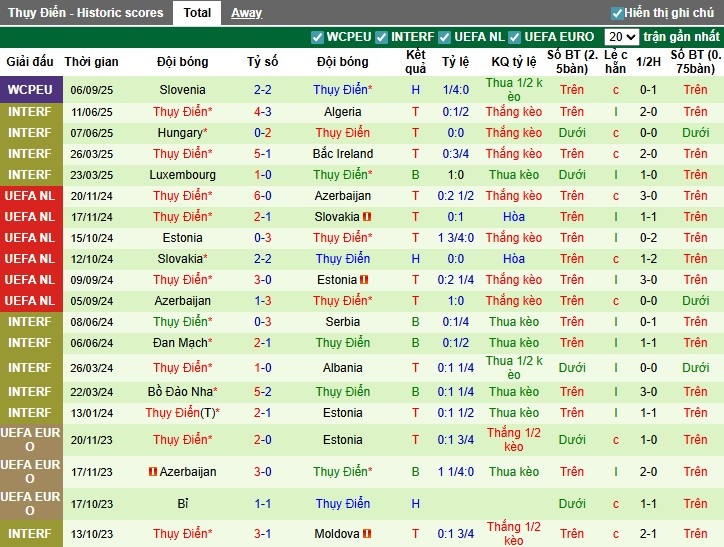Click red card icon next to Slovakia
The height and width of the screenshot is (547, 724).
(367, 217)
